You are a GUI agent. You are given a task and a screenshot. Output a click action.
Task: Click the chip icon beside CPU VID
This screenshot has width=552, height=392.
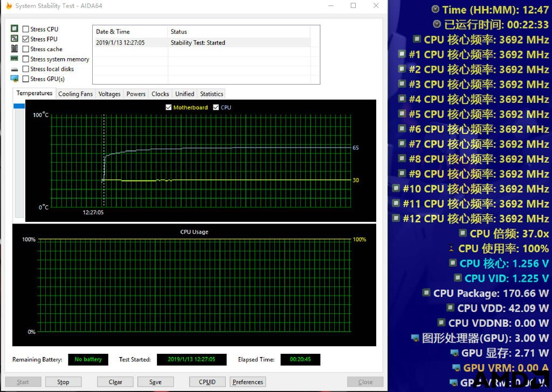pos(458,278)
